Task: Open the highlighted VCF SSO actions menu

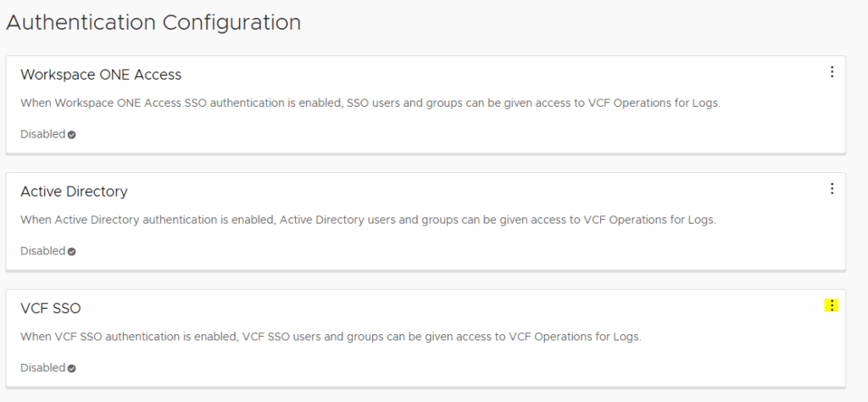Action: tap(832, 305)
